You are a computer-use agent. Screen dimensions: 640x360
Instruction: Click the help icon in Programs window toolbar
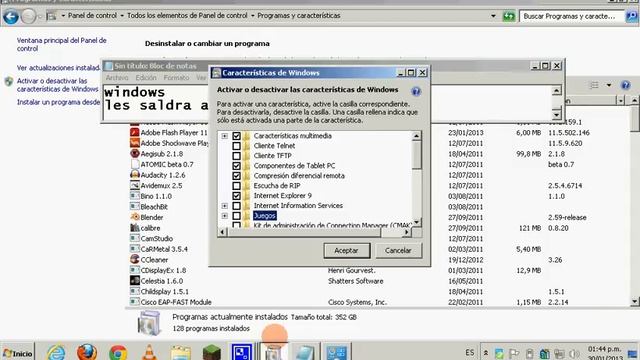[625, 85]
